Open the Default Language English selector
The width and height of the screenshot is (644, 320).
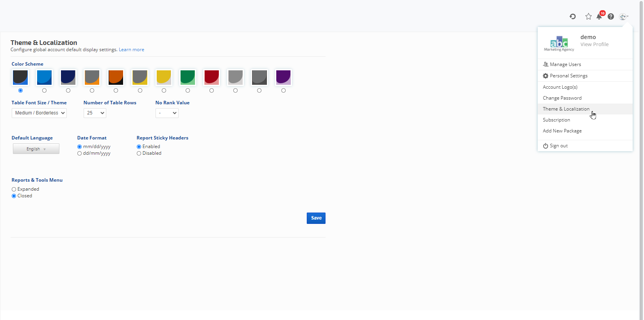pyautogui.click(x=36, y=149)
